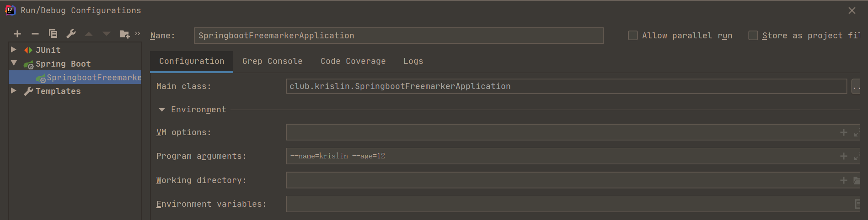The width and height of the screenshot is (868, 220).
Task: Click the Move Down arrow icon
Action: click(107, 34)
